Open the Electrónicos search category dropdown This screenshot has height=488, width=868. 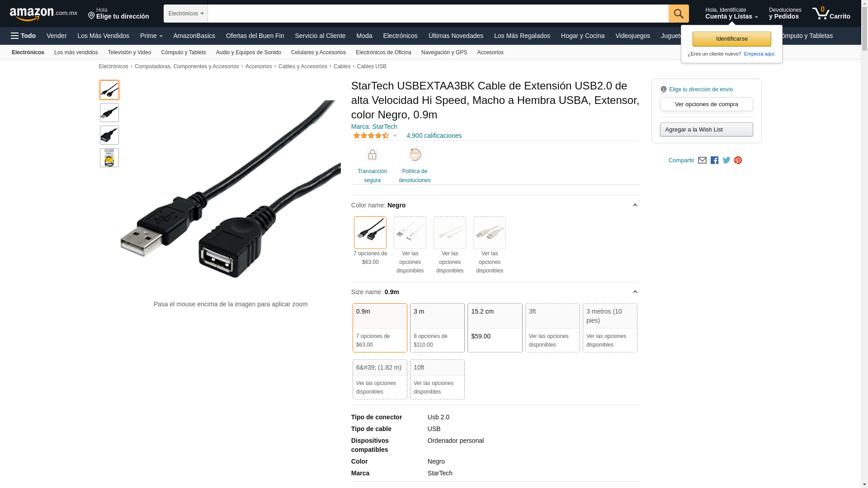pyautogui.click(x=186, y=14)
